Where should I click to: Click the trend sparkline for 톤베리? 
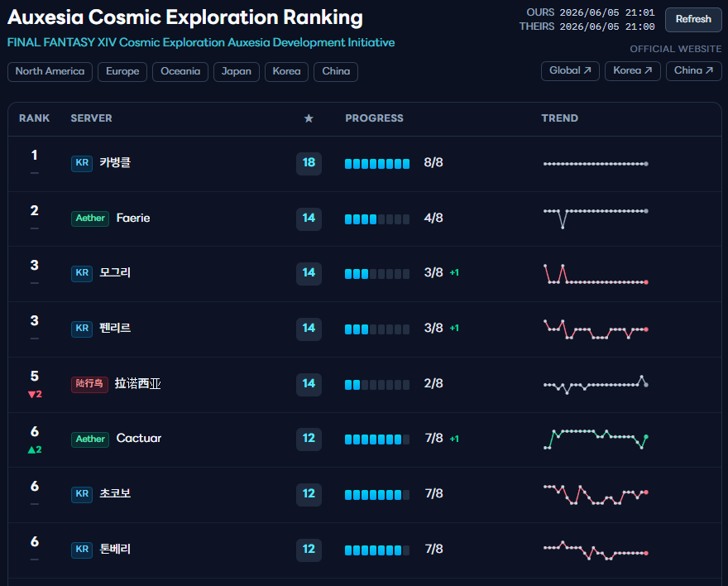pos(596,550)
